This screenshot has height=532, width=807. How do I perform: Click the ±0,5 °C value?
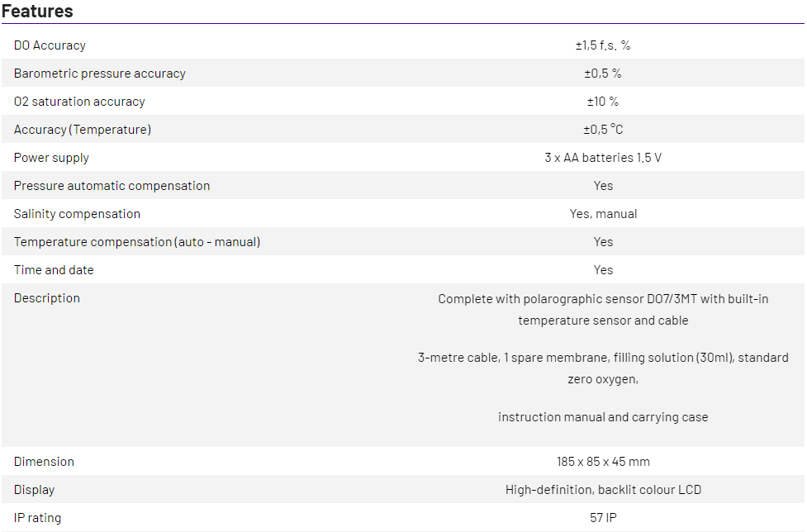click(603, 130)
